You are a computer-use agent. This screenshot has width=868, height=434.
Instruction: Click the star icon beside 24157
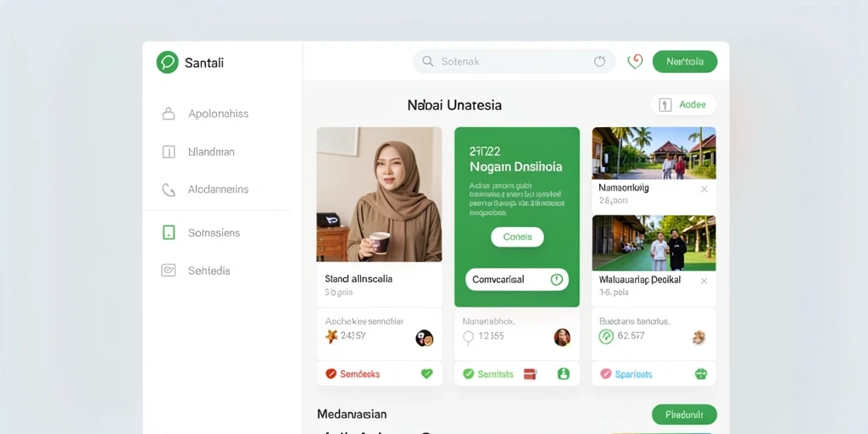click(x=331, y=336)
